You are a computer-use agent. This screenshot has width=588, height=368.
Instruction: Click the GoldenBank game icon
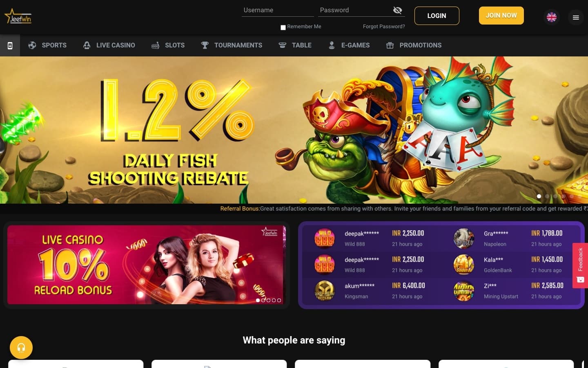click(x=464, y=265)
